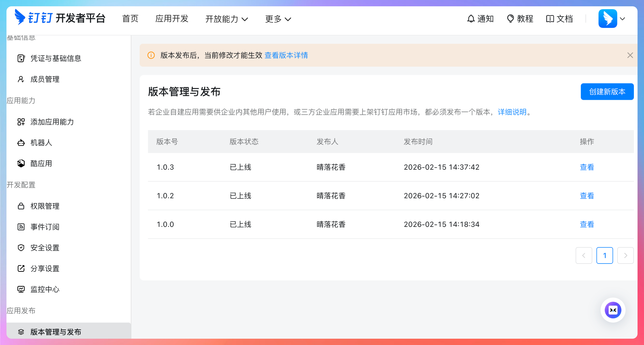
Task: Click the security settings shield icon
Action: pos(21,248)
